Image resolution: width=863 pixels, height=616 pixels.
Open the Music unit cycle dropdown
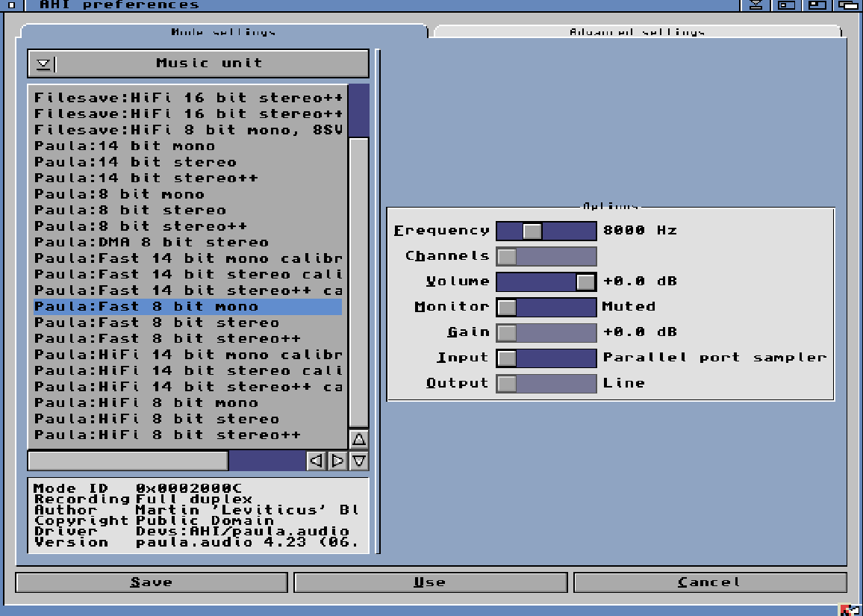pos(198,63)
